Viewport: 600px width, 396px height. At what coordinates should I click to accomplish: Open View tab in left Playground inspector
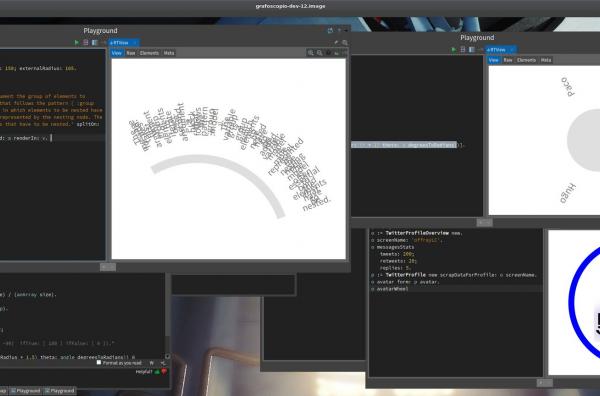117,53
